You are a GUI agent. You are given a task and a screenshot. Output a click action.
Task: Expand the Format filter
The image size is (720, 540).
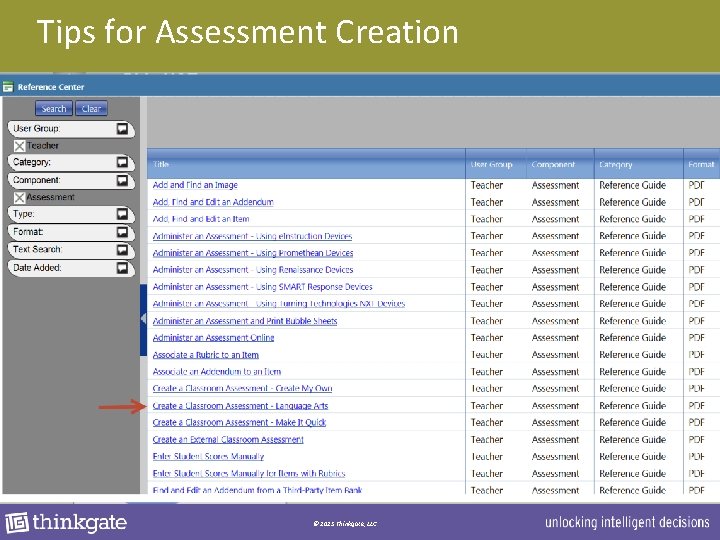click(x=122, y=232)
